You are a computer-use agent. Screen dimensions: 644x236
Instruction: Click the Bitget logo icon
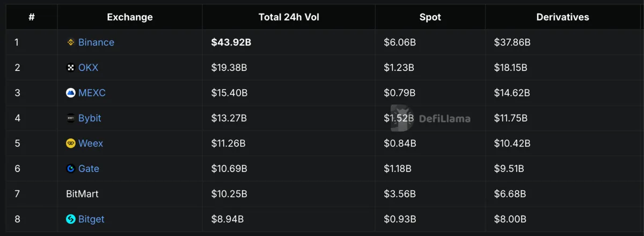pyautogui.click(x=70, y=219)
